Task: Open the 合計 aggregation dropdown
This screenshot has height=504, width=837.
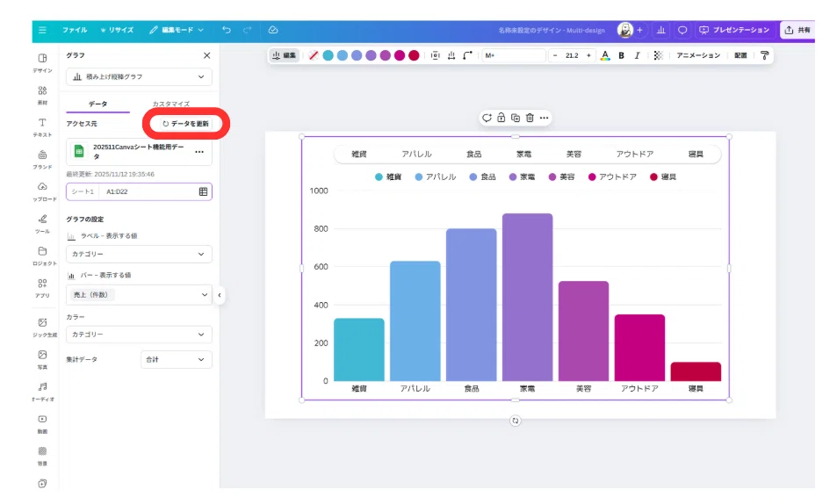Action: (177, 359)
